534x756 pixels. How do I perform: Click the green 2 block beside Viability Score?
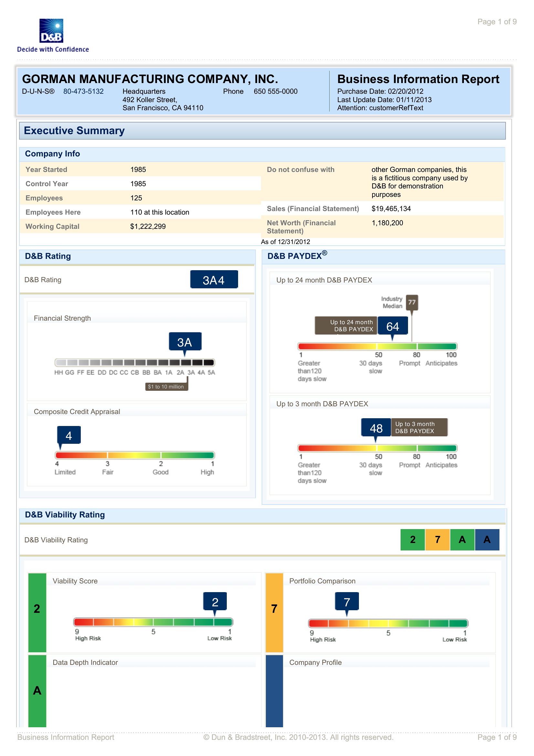tap(37, 613)
